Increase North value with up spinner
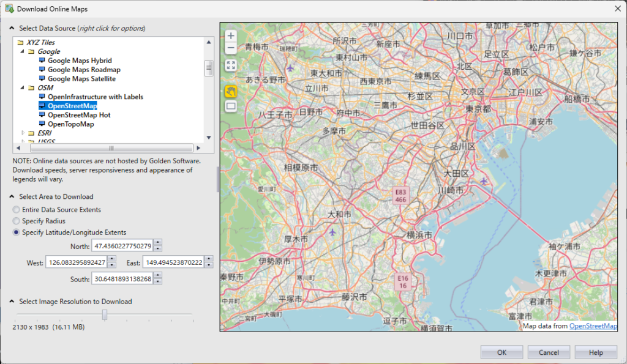This screenshot has width=627, height=364. coord(158,242)
